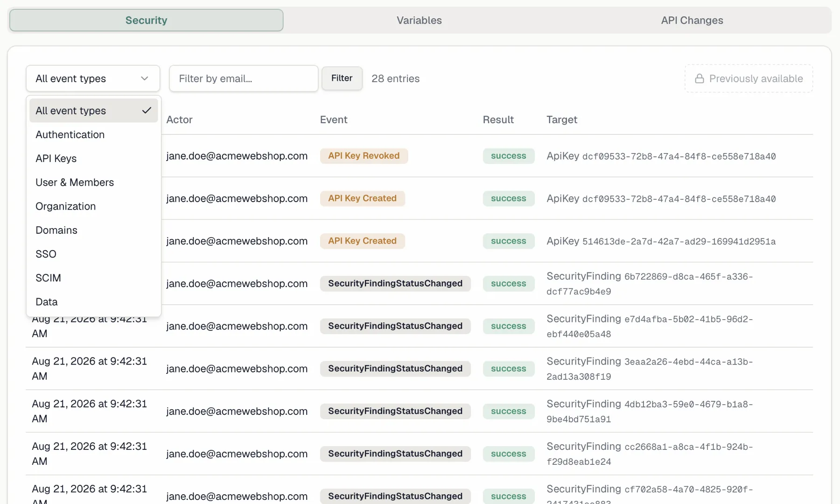Open the API Changes tab
The height and width of the screenshot is (504, 840).
pos(692,20)
